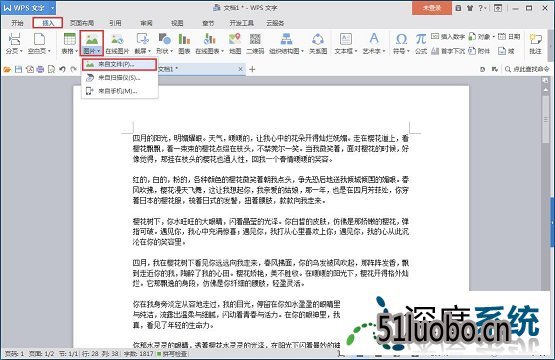Add a new document tab with plus button
The height and width of the screenshot is (360, 555).
(252, 69)
